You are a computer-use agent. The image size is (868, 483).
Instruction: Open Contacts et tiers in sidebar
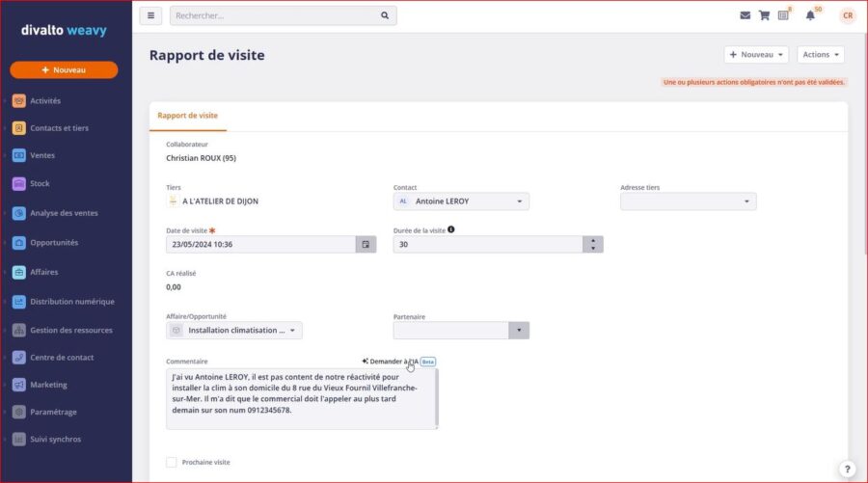(59, 128)
